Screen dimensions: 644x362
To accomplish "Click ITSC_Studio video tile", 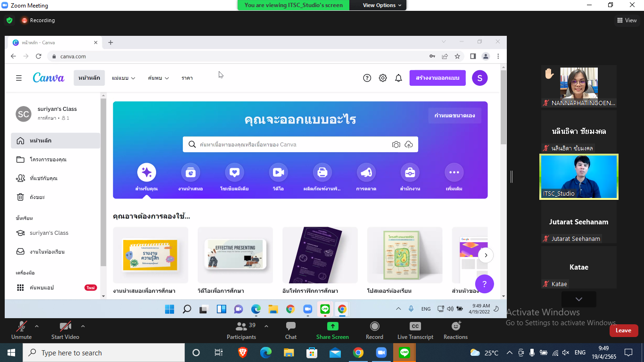I will tap(579, 177).
